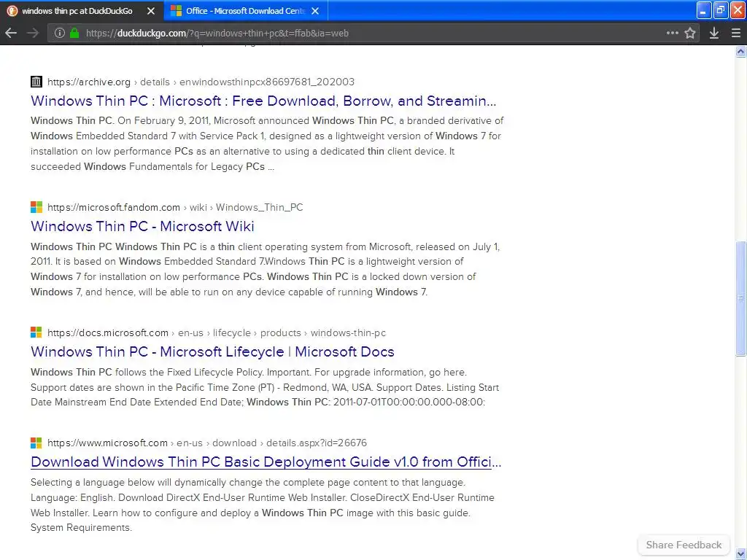Click the https://microsoft.fandom.com result URL
This screenshot has width=747, height=560.
click(x=113, y=207)
